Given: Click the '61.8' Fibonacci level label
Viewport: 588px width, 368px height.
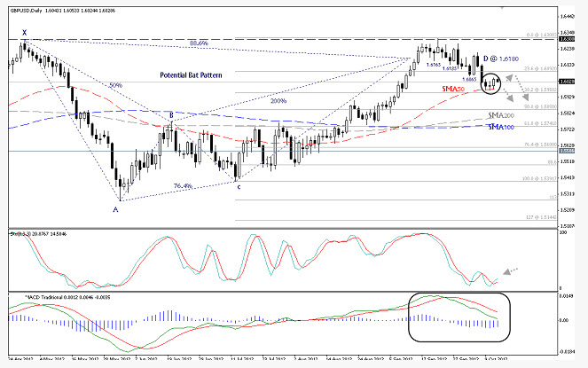Looking at the screenshot, I should click(x=540, y=123).
